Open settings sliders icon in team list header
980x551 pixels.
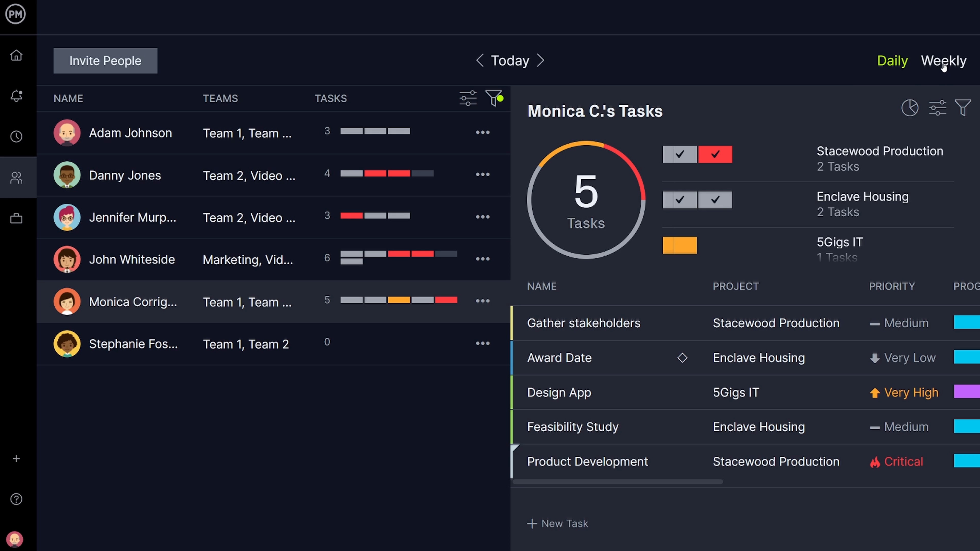pyautogui.click(x=468, y=98)
